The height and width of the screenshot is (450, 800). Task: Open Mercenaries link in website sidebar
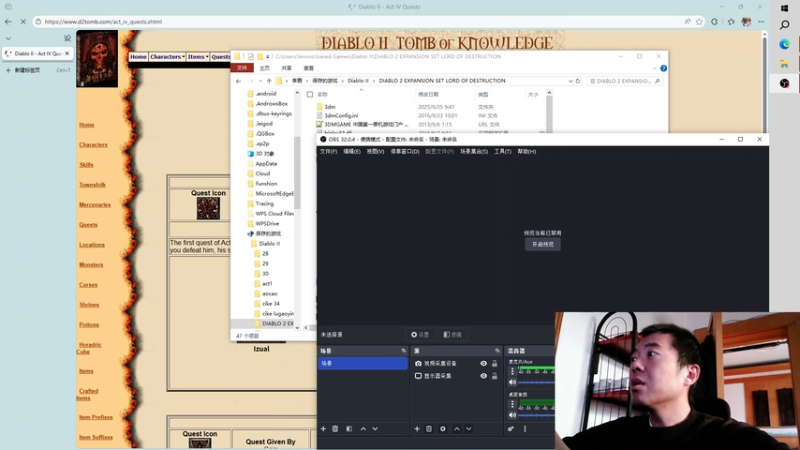tap(95, 205)
